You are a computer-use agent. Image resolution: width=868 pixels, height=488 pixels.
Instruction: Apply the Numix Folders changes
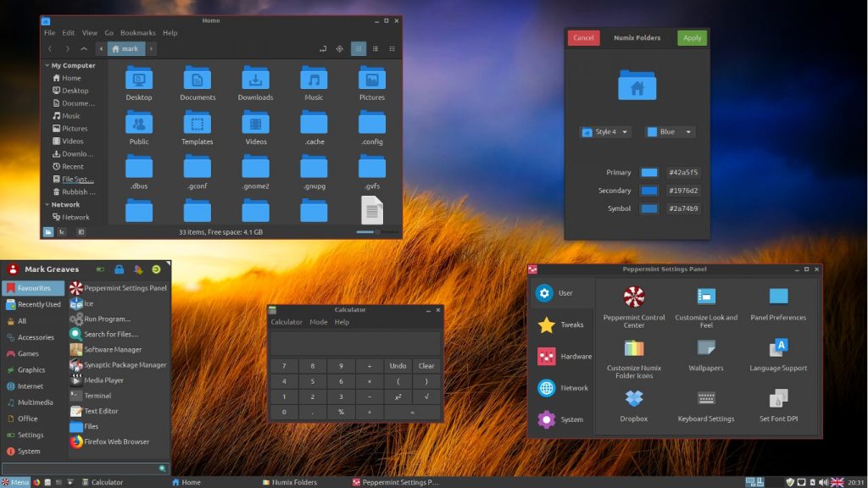pyautogui.click(x=692, y=38)
